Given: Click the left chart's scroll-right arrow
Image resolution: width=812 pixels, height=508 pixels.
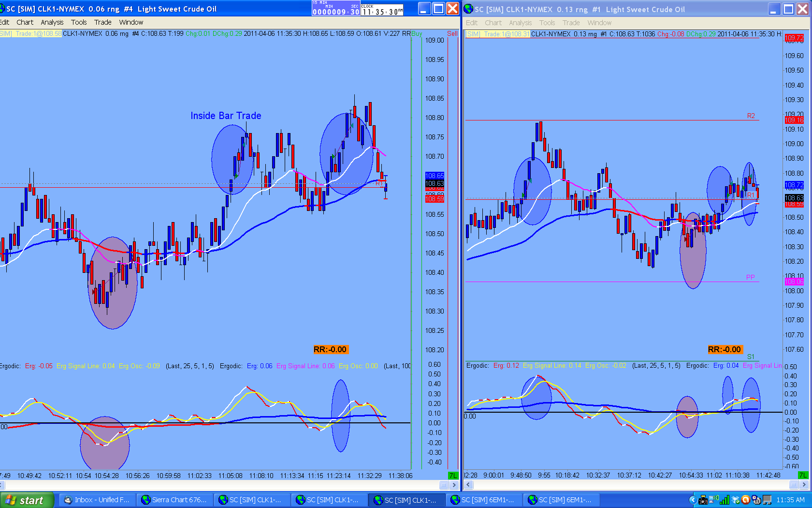Looking at the screenshot, I should [454, 485].
